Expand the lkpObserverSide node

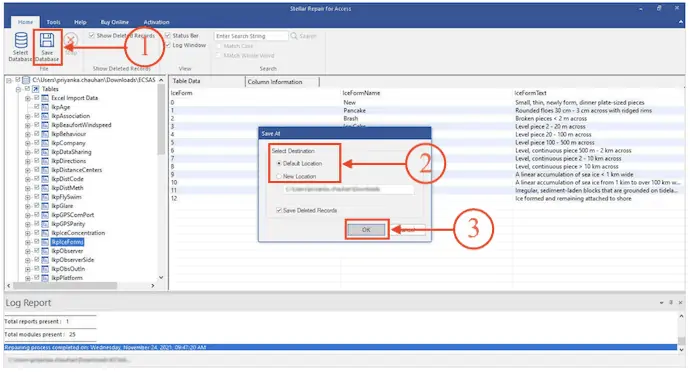point(27,260)
